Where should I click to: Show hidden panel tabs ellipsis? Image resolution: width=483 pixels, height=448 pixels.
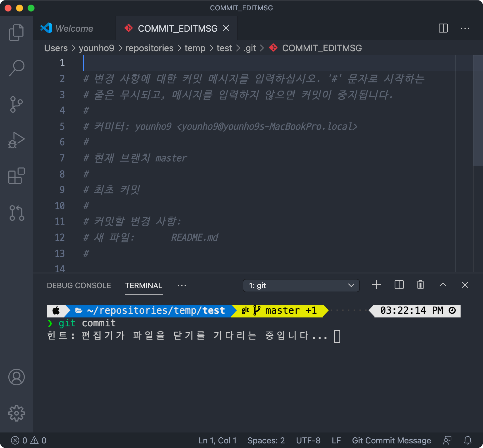coord(182,286)
